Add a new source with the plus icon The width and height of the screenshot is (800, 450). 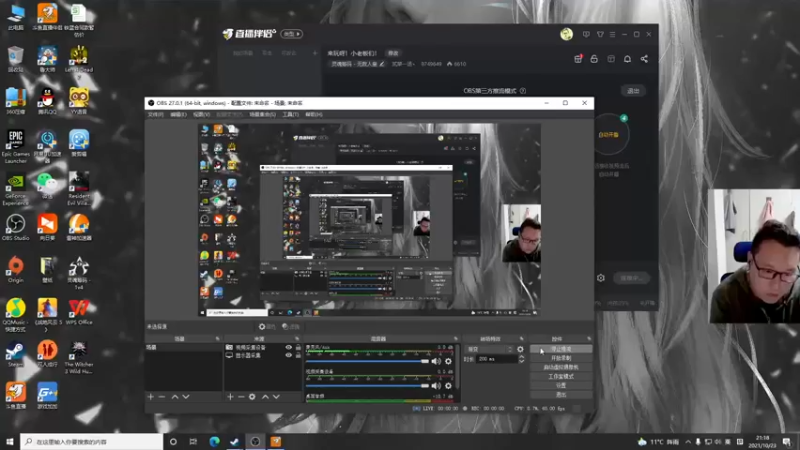(x=230, y=396)
